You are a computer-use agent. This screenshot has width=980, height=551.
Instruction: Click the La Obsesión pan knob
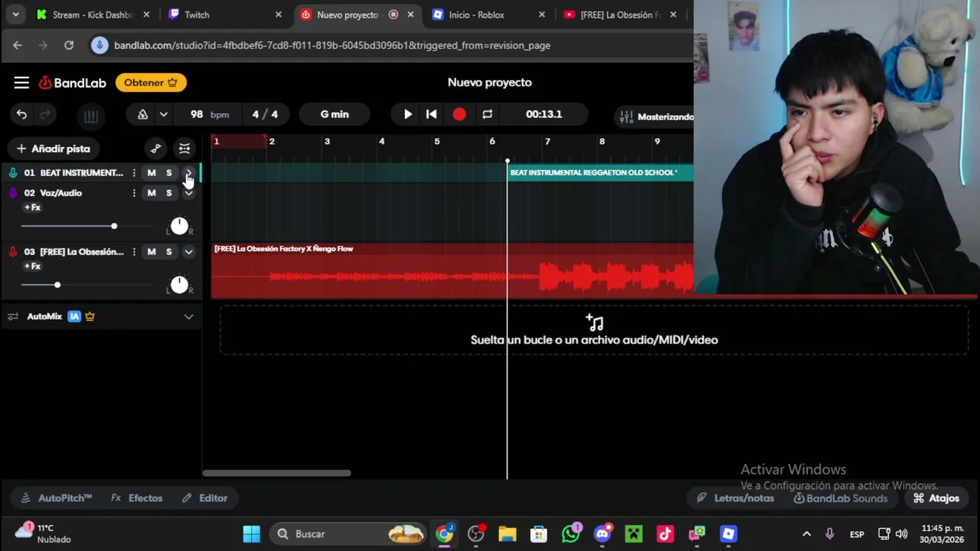179,285
